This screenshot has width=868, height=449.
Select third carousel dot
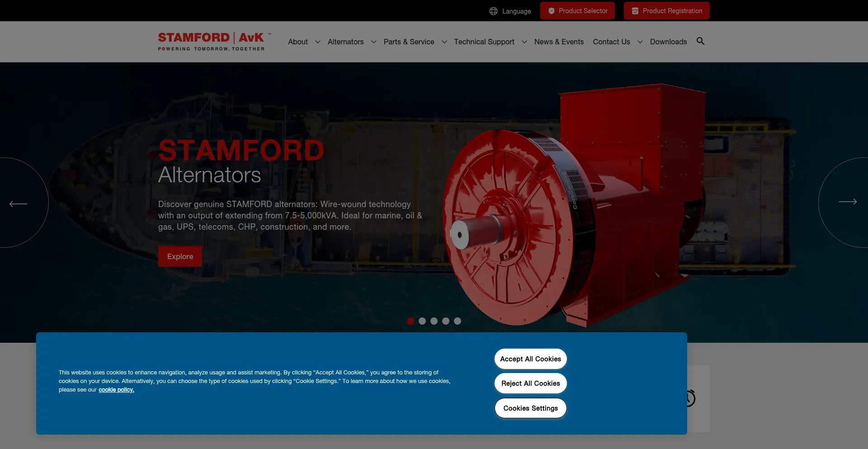click(x=434, y=321)
